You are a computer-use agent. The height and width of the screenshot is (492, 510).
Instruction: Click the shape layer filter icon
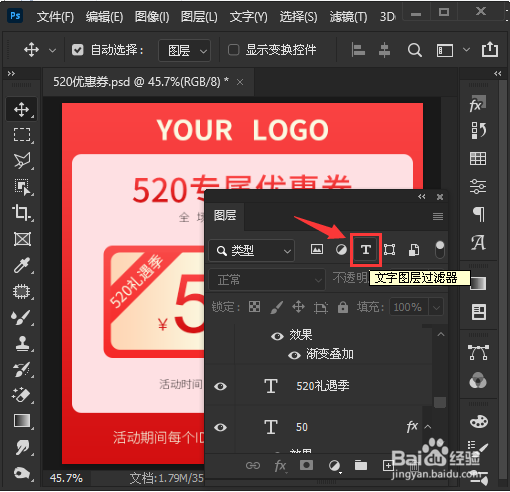389,249
